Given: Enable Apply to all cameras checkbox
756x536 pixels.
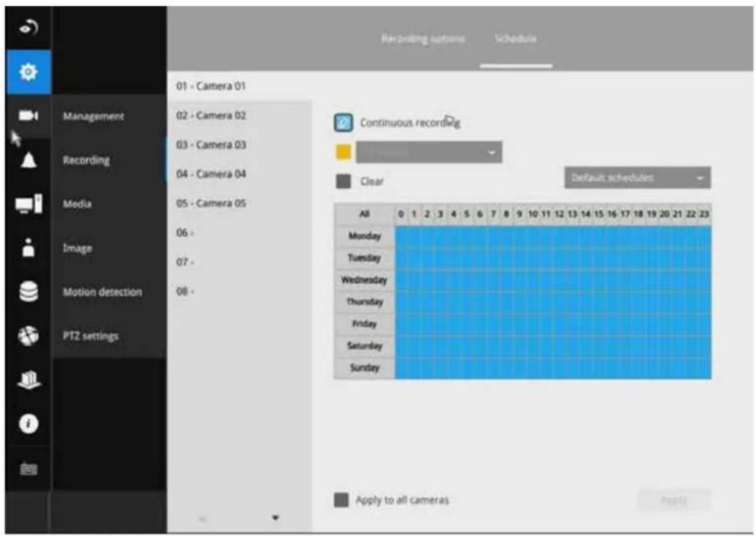Looking at the screenshot, I should tap(341, 500).
